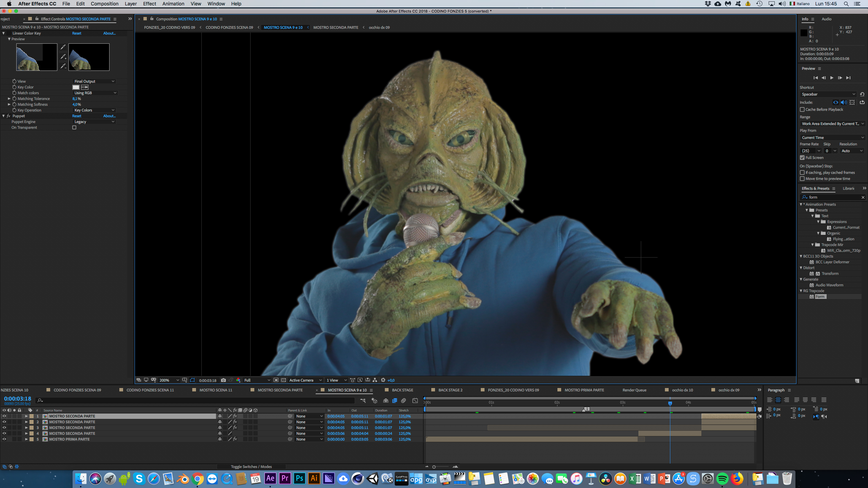Open the Composition Flowchart icon

point(375,380)
